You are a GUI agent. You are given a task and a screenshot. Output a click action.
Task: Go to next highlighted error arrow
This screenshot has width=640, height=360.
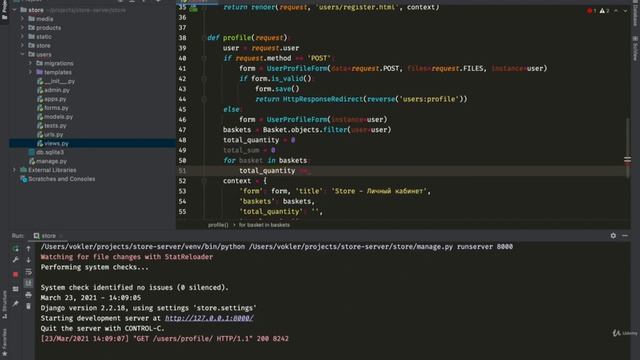coord(625,11)
